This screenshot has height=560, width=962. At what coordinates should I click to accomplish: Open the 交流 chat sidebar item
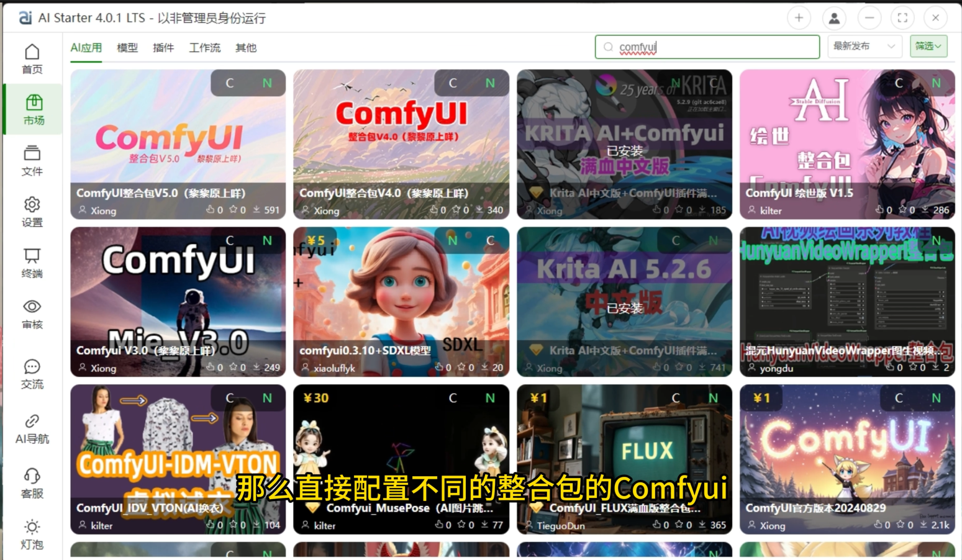click(32, 374)
